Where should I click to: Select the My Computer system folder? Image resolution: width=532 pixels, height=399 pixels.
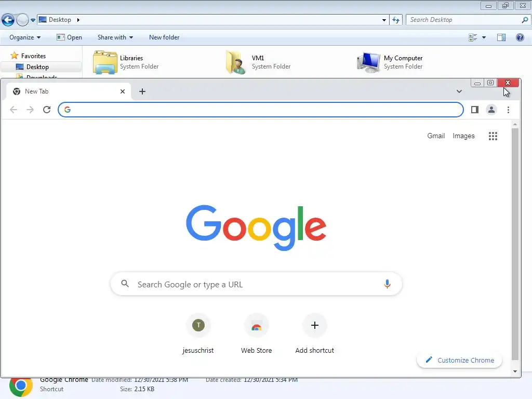[x=390, y=62]
